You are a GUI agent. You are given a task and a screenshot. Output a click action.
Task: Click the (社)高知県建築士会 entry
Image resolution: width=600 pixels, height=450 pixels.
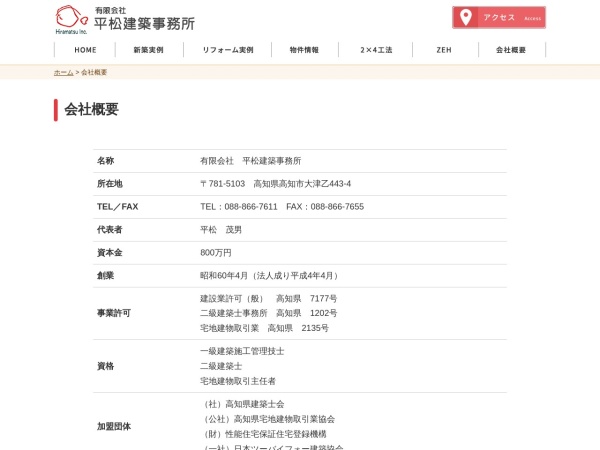point(244,404)
